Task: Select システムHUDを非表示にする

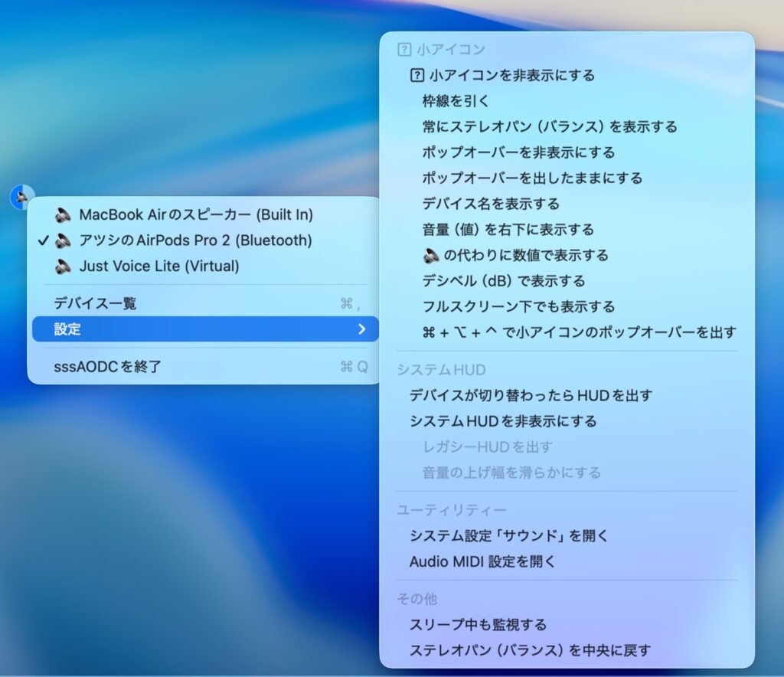Action: [x=503, y=421]
